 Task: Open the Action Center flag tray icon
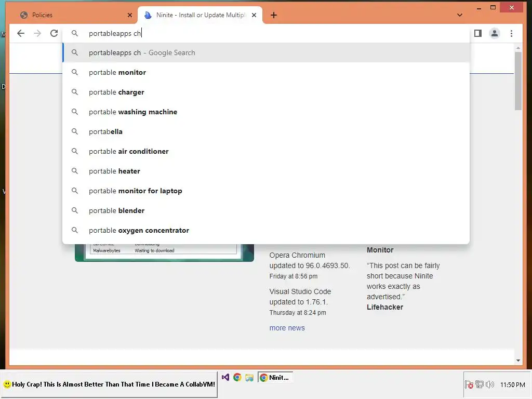click(469, 384)
